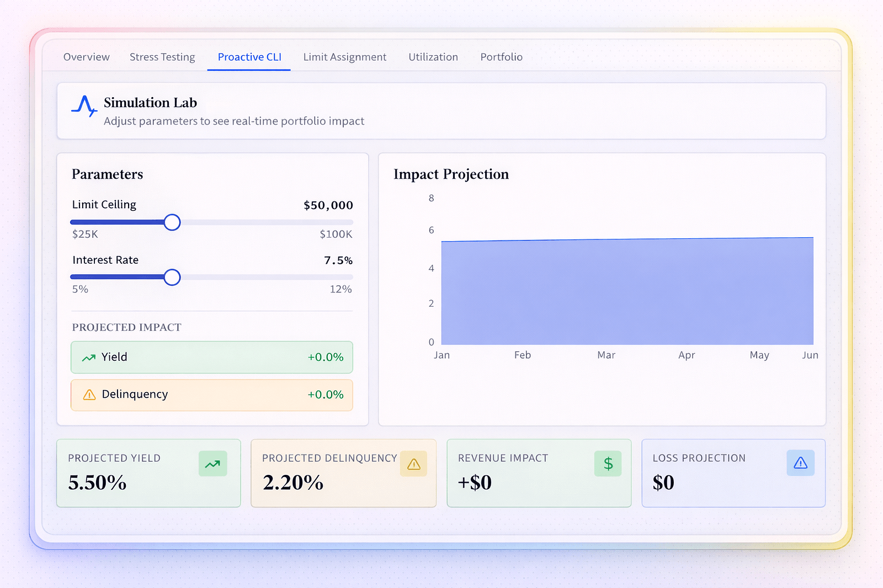
Task: Select the Proactive CLI tab
Action: (x=249, y=57)
